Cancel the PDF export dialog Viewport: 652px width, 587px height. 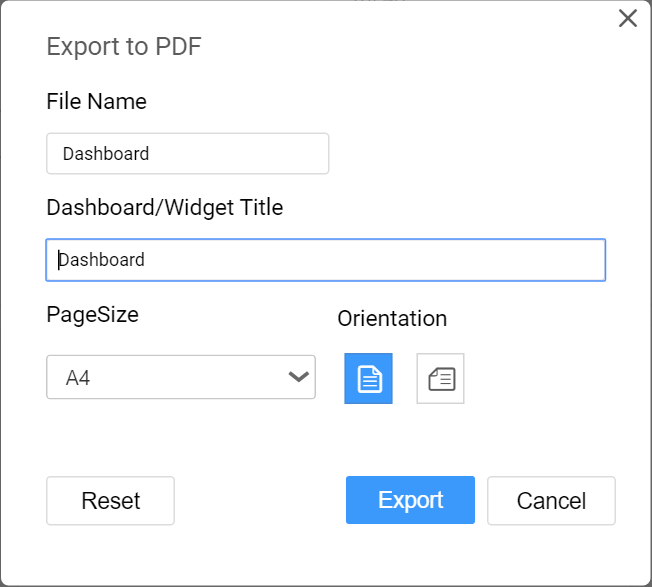(x=551, y=501)
